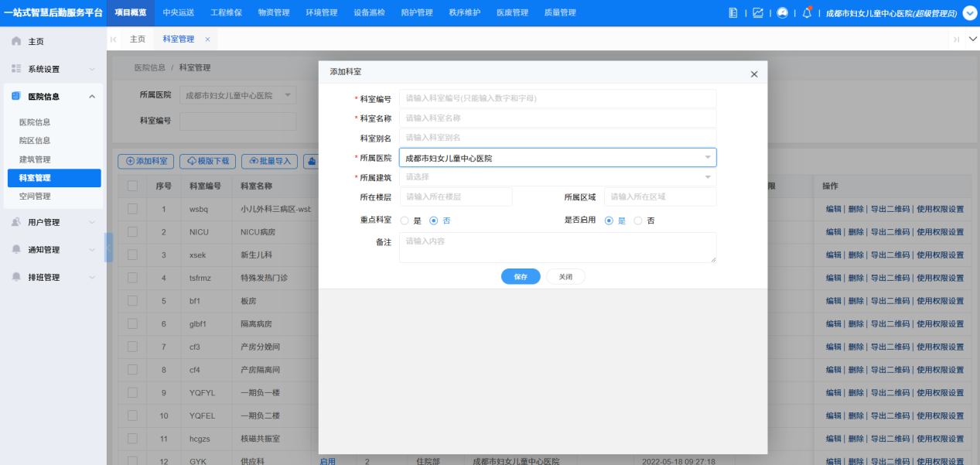Open 设备巡检 in the top navigation
980x465 pixels.
click(369, 12)
